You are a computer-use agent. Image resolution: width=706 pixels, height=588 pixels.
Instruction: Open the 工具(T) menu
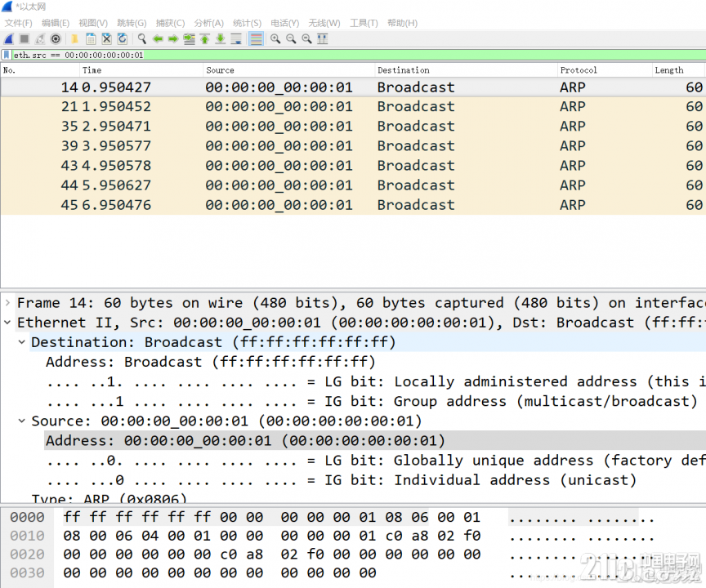tap(364, 23)
